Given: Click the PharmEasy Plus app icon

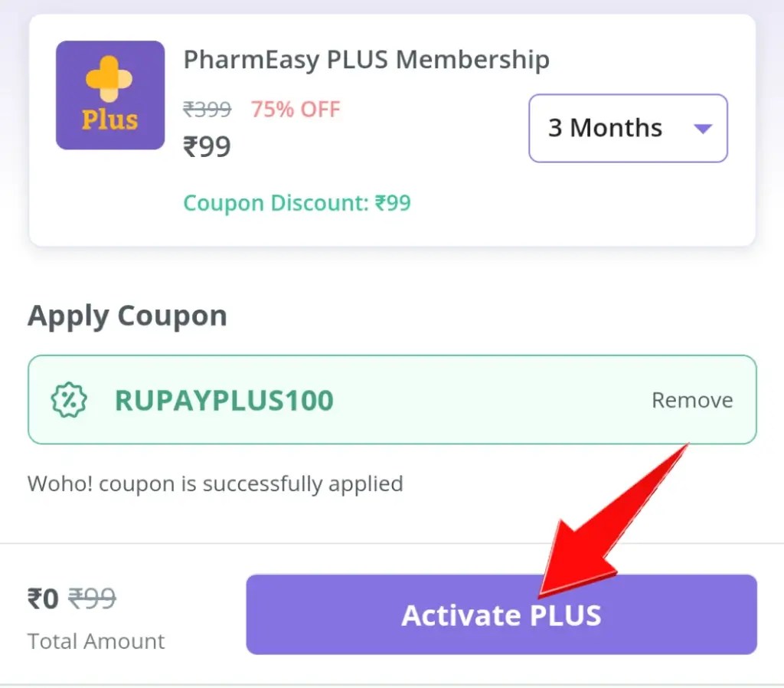Looking at the screenshot, I should tap(109, 93).
